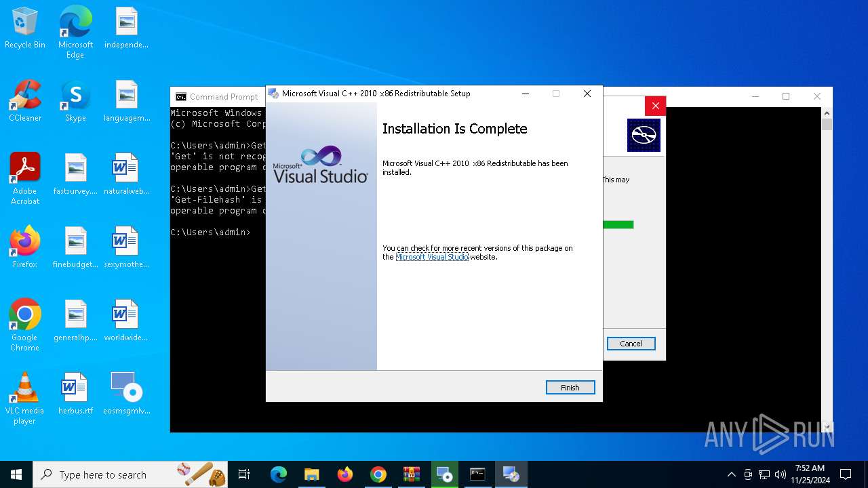The width and height of the screenshot is (868, 488).
Task: Select the Google Chrome desktop shortcut
Action: [25, 325]
